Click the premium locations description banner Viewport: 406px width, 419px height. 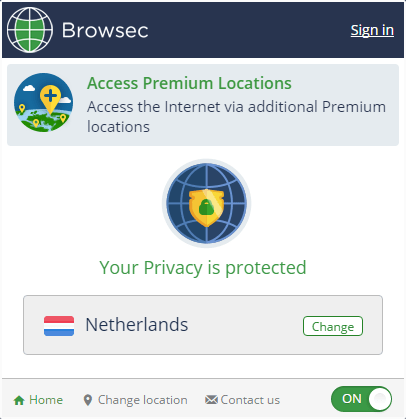pos(203,105)
